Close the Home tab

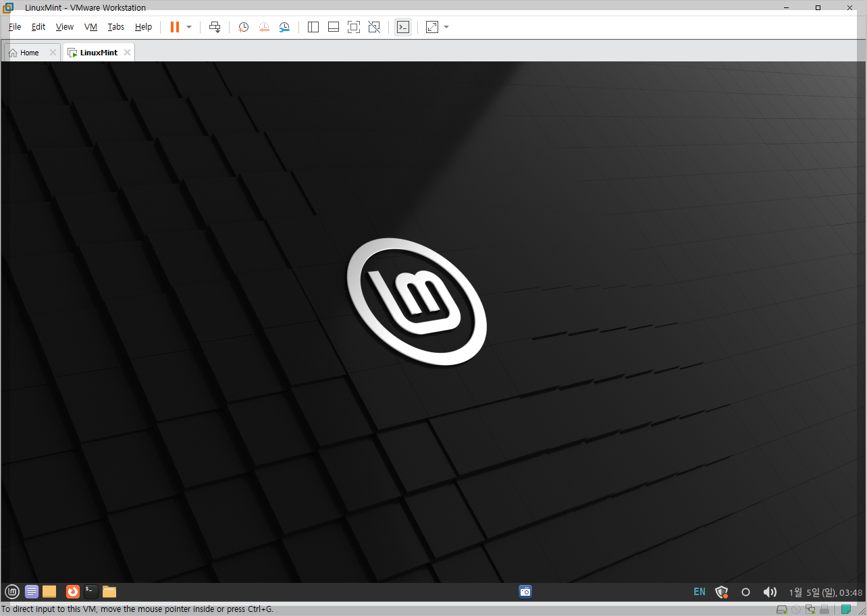53,53
